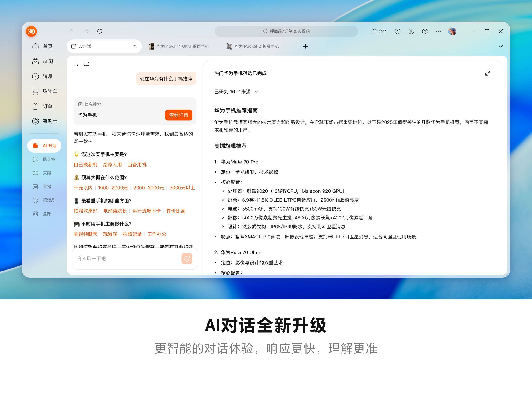Open 采购宝 from the sidebar
The width and height of the screenshot is (532, 411).
point(45,121)
